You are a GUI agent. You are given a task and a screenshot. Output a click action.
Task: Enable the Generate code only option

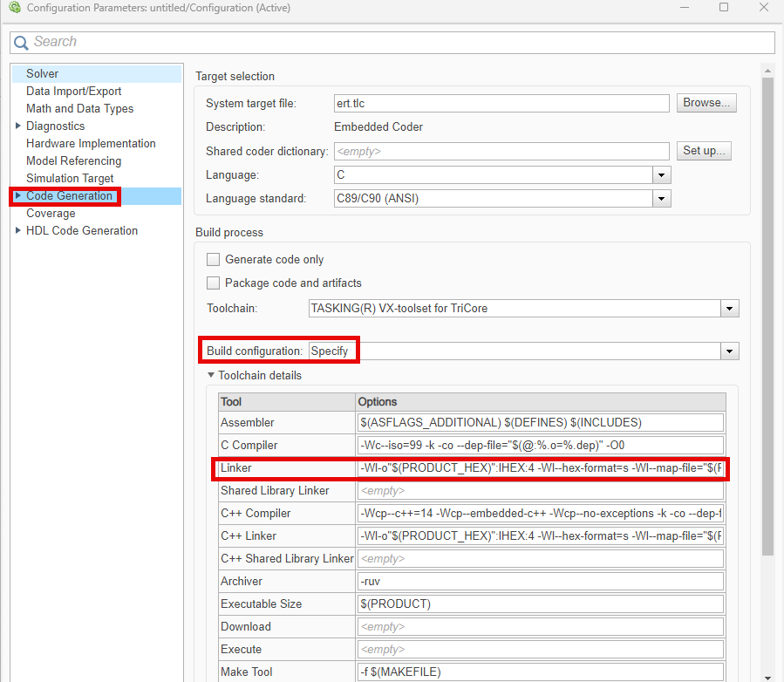coord(213,259)
